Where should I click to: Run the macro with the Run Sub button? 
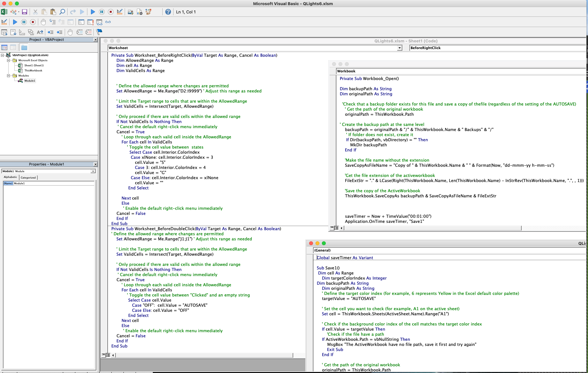click(93, 12)
